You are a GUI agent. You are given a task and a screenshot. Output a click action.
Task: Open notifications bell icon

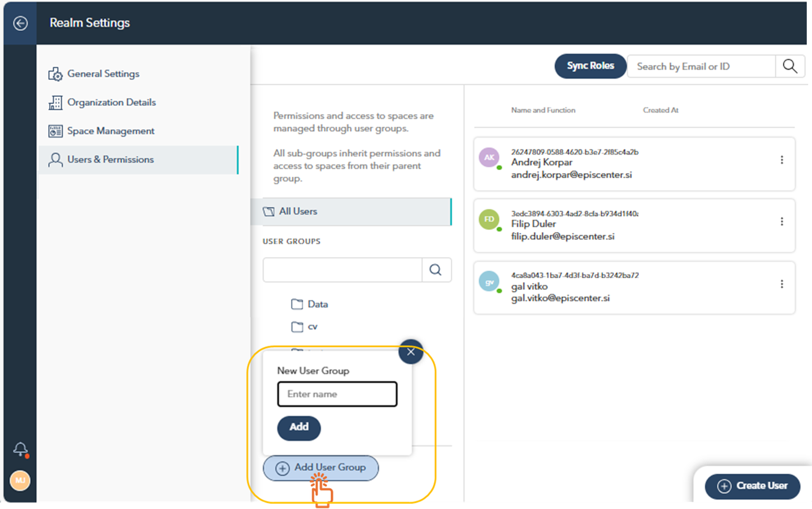[x=21, y=449]
